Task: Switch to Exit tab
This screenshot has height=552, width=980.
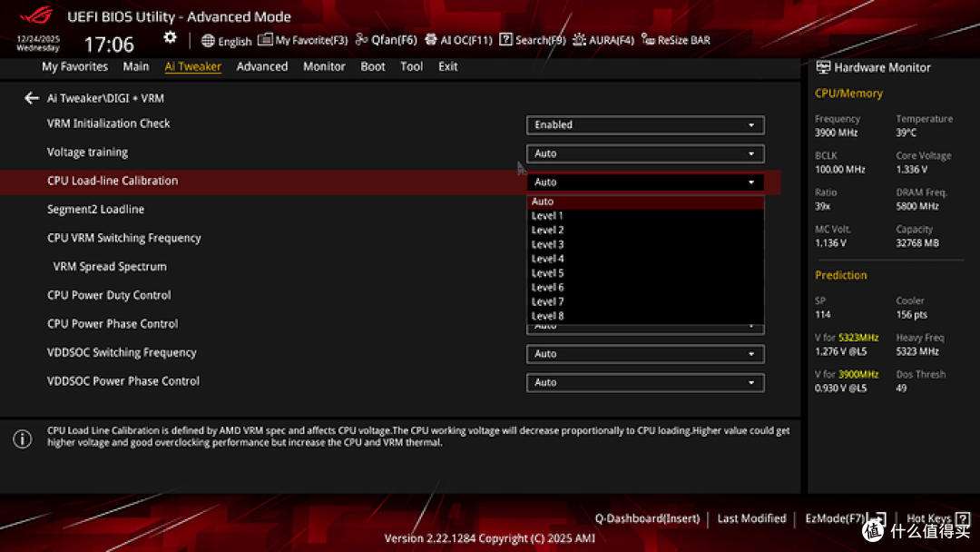Action: [447, 66]
